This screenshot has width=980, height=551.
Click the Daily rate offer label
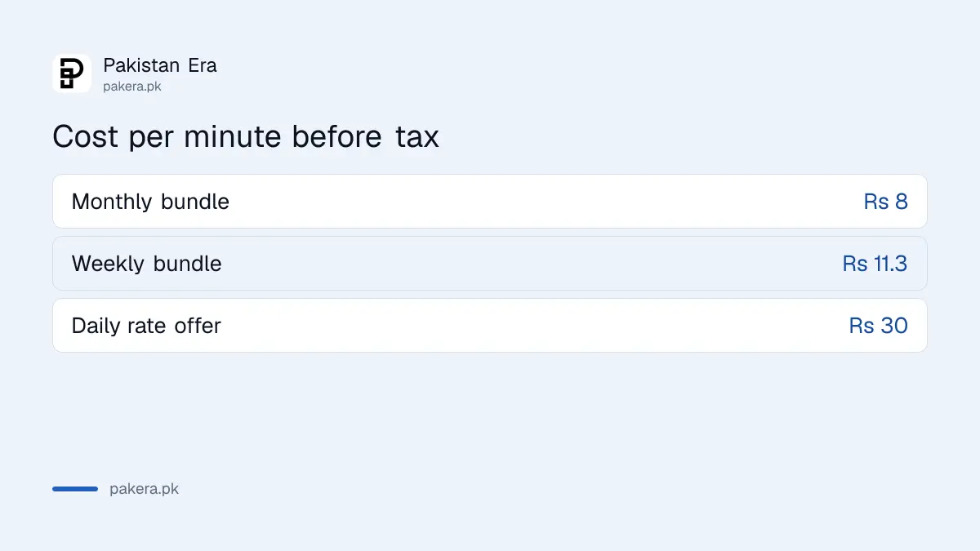[146, 326]
